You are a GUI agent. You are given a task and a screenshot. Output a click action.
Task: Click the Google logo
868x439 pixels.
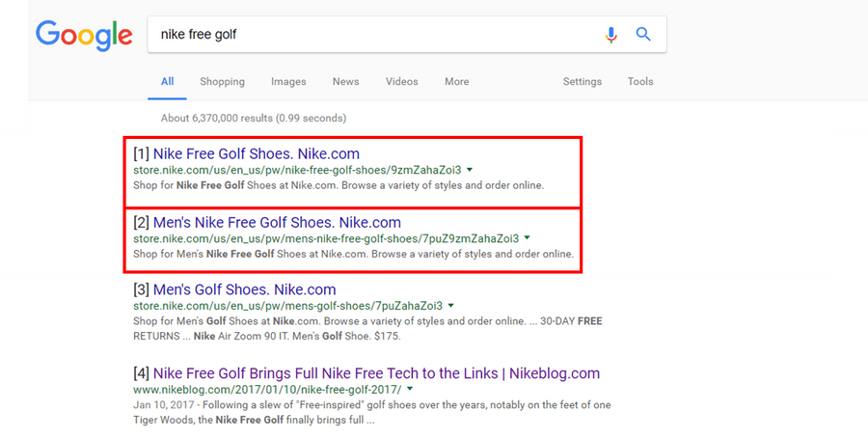pos(84,35)
